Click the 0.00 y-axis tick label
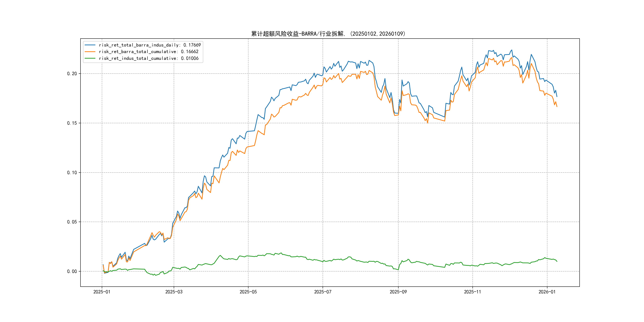Viewport: 644px width, 322px height. pos(72,271)
